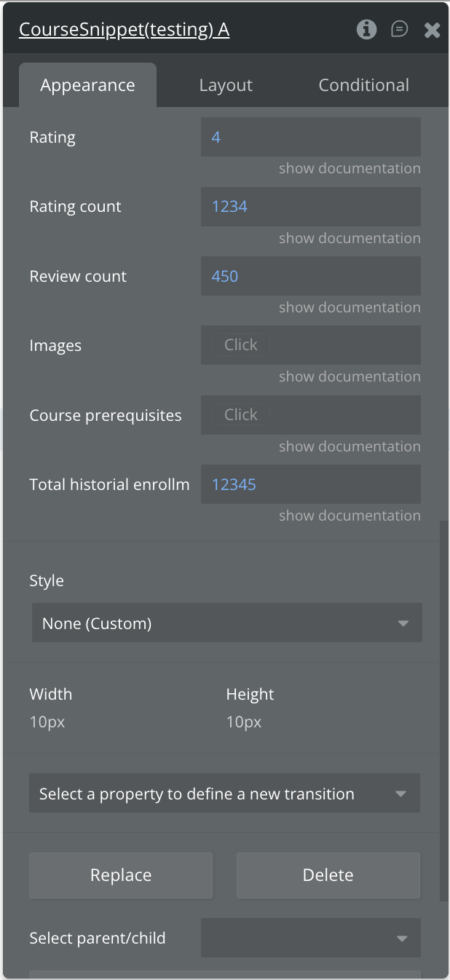450x980 pixels.
Task: Show documentation for the Rating property
Action: 350,168
